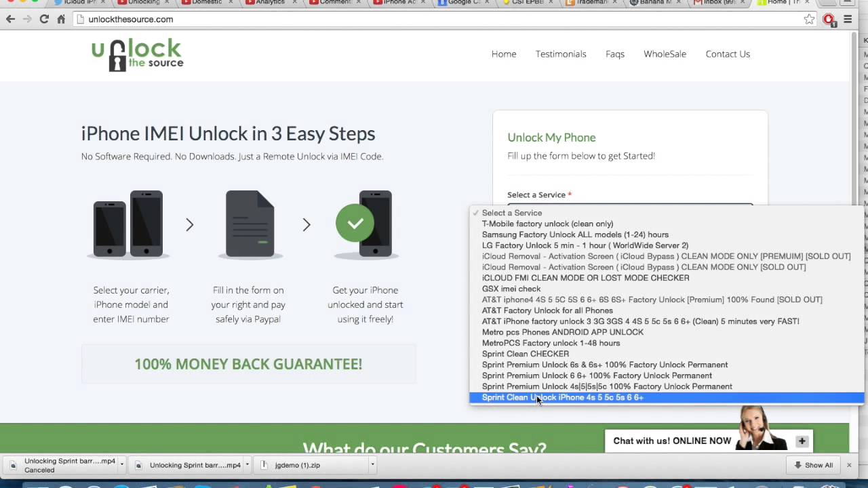
Task: Open the second Unlocking Sprint mp4 download
Action: coord(188,465)
